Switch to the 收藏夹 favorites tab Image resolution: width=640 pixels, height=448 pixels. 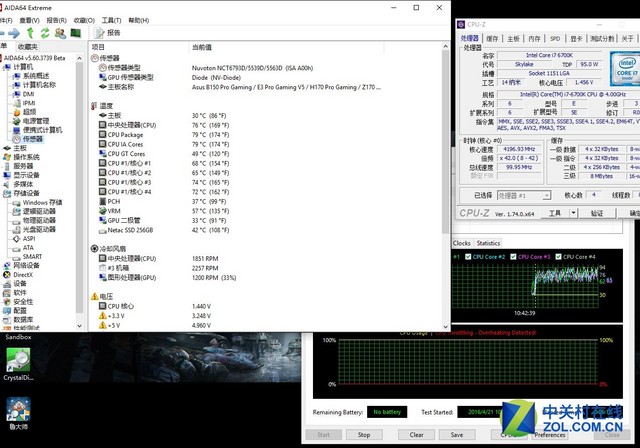pos(28,47)
